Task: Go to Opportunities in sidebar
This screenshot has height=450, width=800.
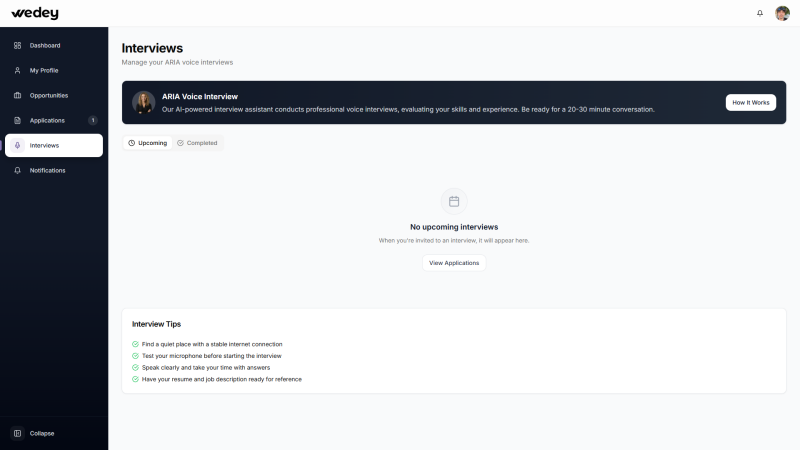Action: click(49, 95)
